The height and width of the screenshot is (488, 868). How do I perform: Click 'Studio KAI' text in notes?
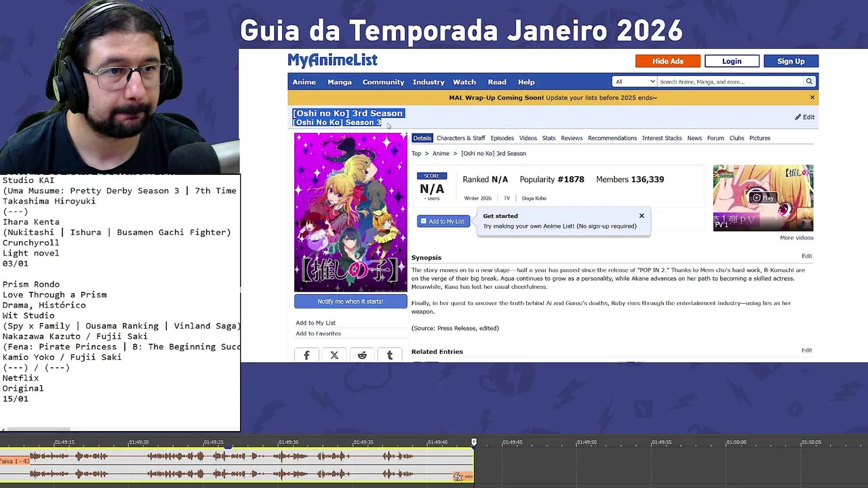point(28,180)
